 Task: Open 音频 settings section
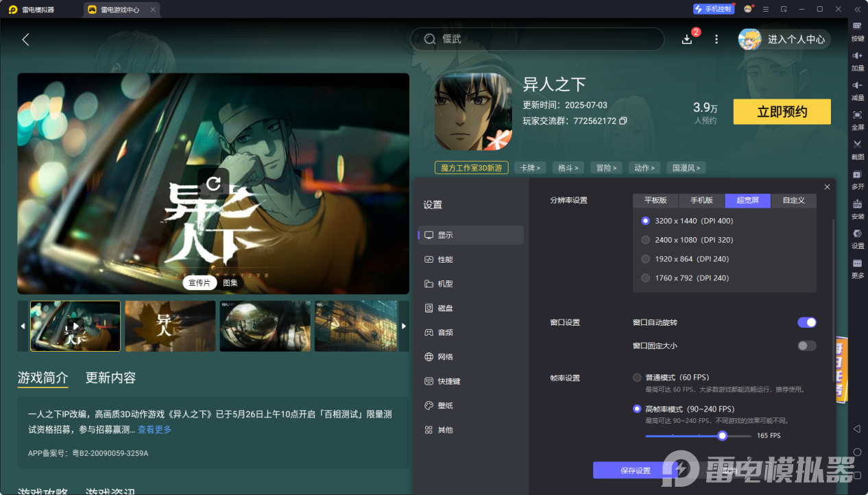pyautogui.click(x=471, y=333)
